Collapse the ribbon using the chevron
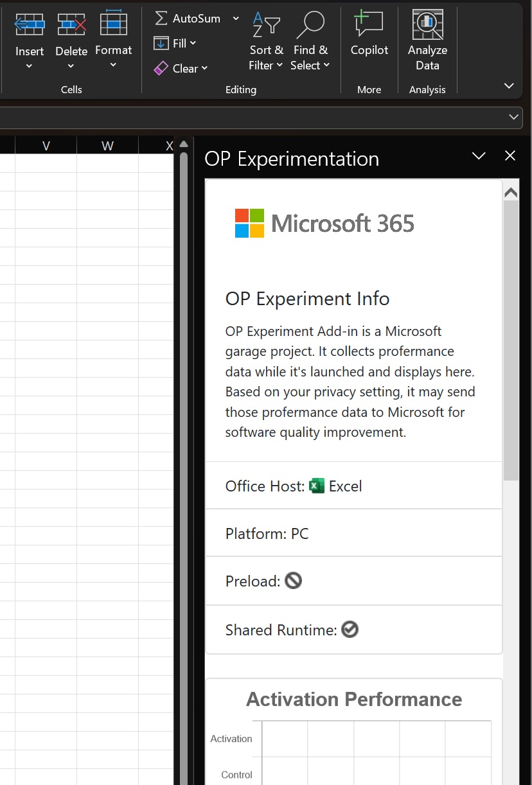532x785 pixels. (x=509, y=86)
